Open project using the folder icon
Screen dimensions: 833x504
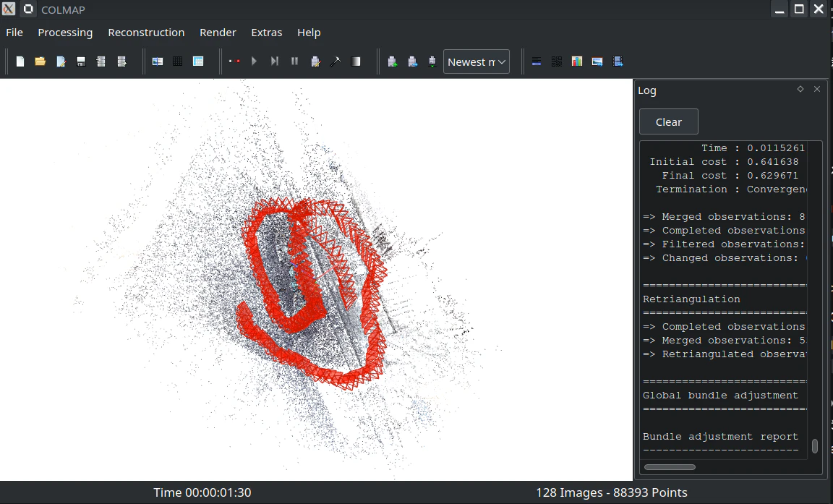(x=40, y=61)
